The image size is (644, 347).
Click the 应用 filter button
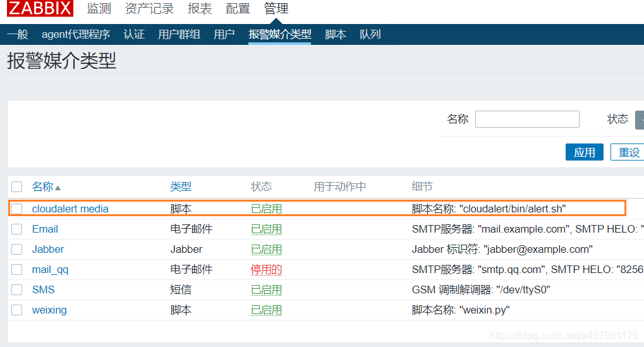pyautogui.click(x=585, y=152)
